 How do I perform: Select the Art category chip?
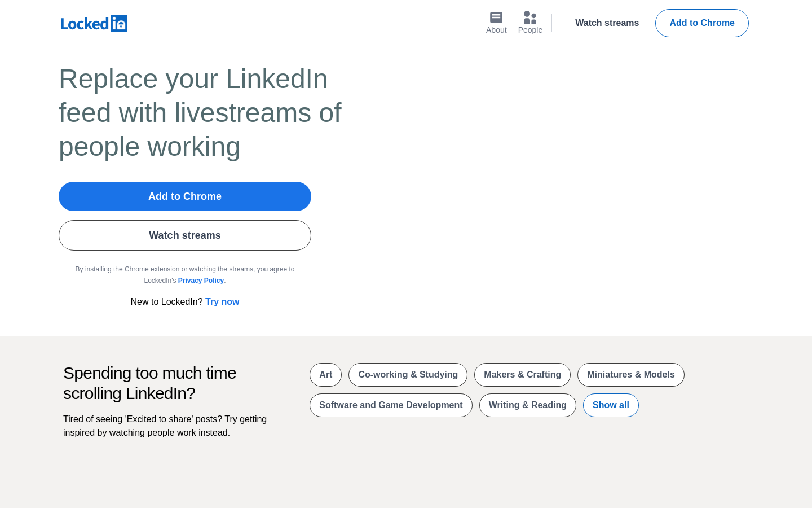pos(325,375)
